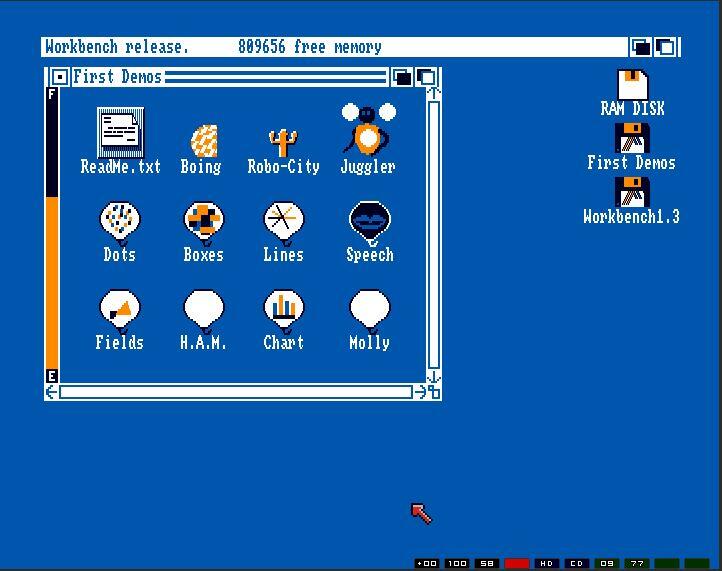Select the Molly demo balloon

click(x=370, y=311)
